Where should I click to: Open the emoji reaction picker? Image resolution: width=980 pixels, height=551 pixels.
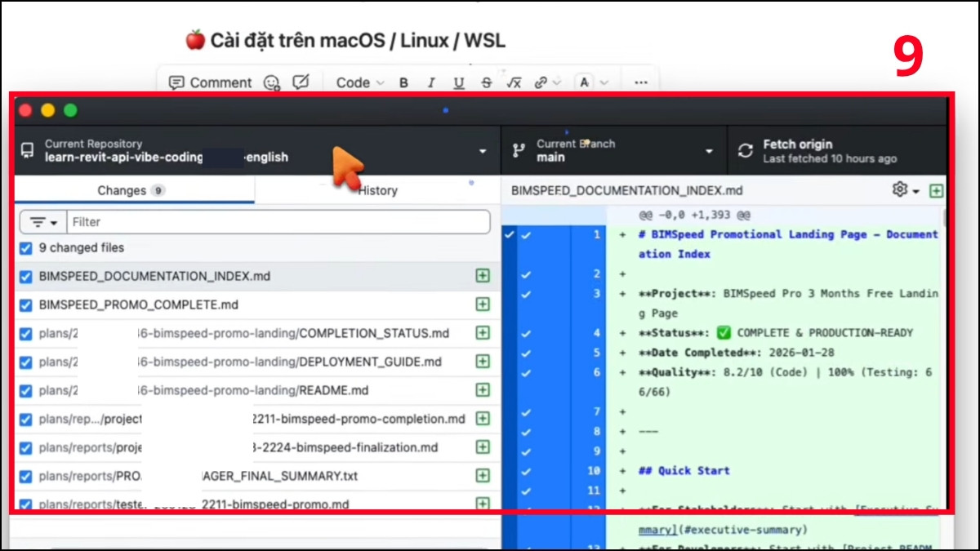(272, 82)
